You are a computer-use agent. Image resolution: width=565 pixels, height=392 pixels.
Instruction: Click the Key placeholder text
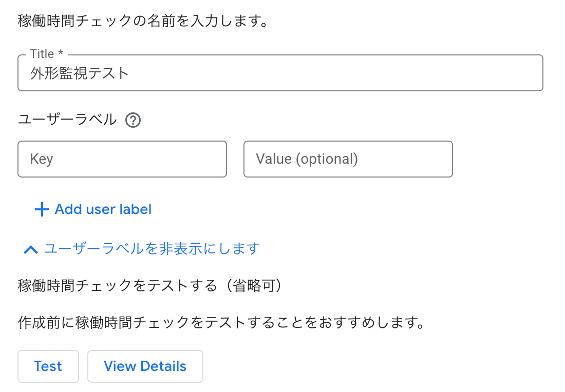coord(42,159)
